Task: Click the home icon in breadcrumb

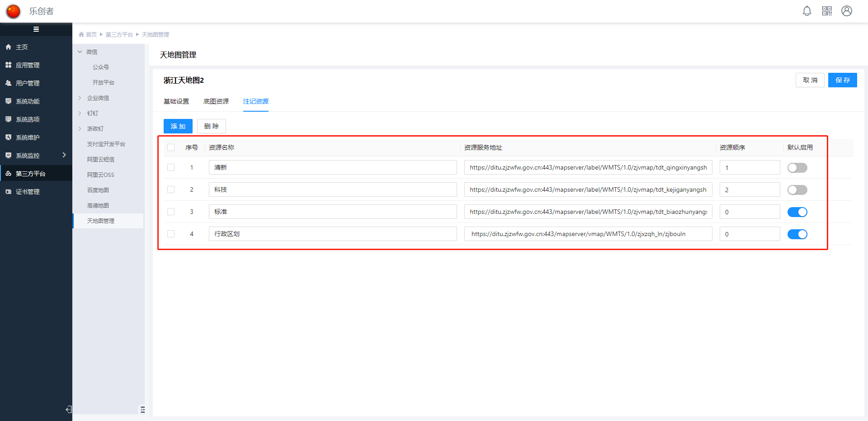Action: pyautogui.click(x=81, y=34)
